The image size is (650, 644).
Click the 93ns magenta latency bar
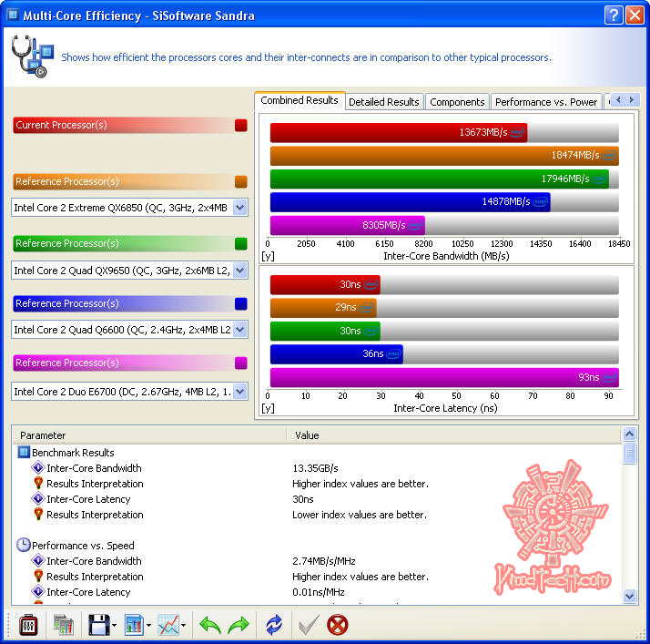click(x=444, y=377)
